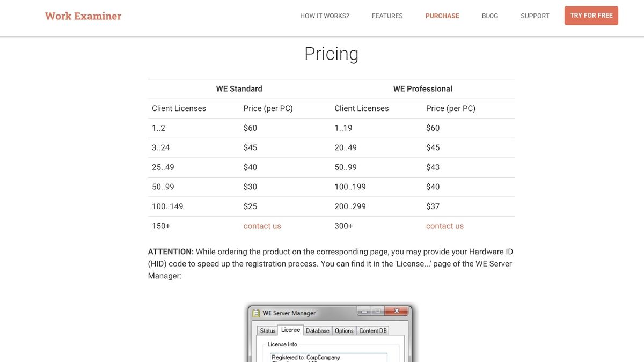This screenshot has width=644, height=362.
Task: Open the Options tab in the screenshot
Action: (344, 331)
